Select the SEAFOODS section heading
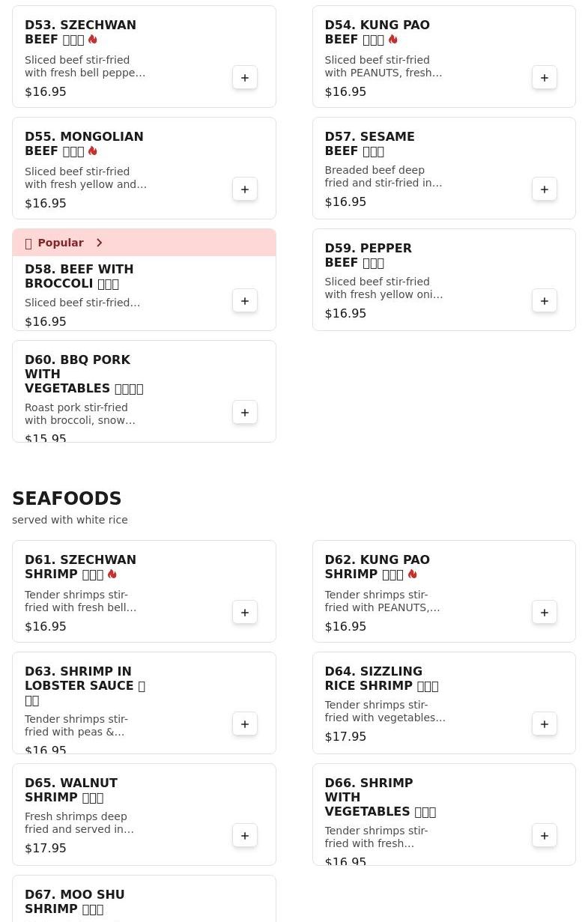This screenshot has width=588, height=922. click(67, 499)
